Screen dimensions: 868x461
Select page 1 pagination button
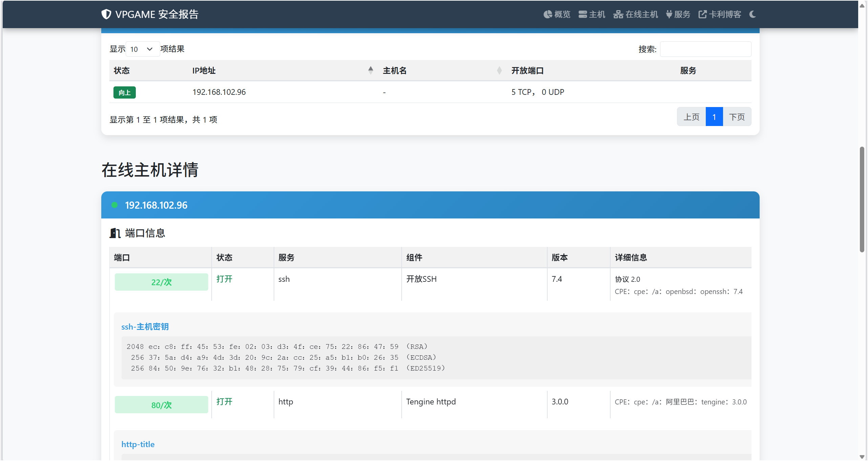click(x=714, y=117)
